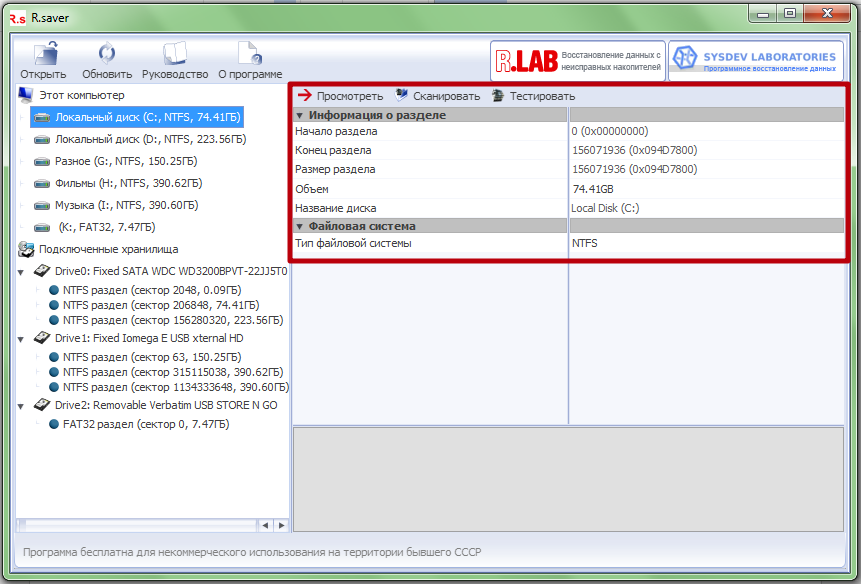The width and height of the screenshot is (861, 584).
Task: Select NTFS раздел сектор 206848, 74.41ГБ
Action: [161, 305]
